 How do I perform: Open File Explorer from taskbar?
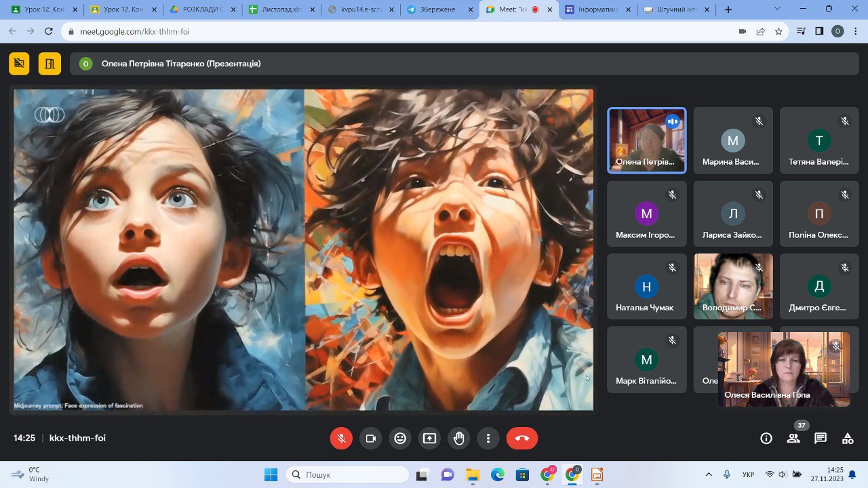pos(472,474)
